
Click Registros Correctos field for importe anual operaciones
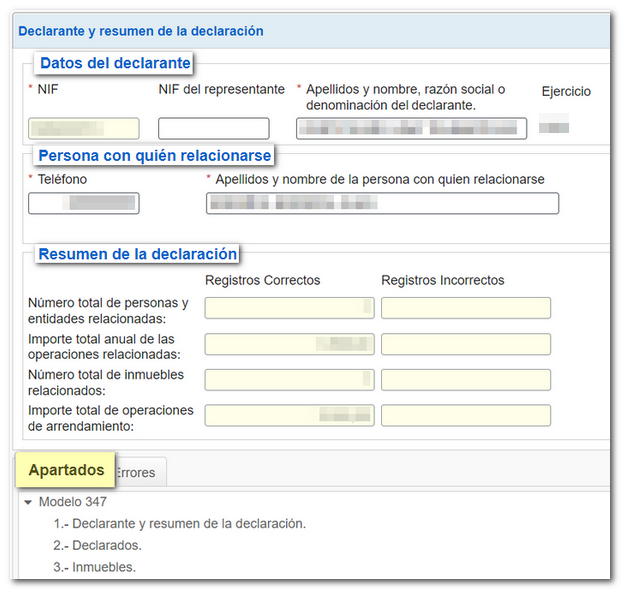289,345
